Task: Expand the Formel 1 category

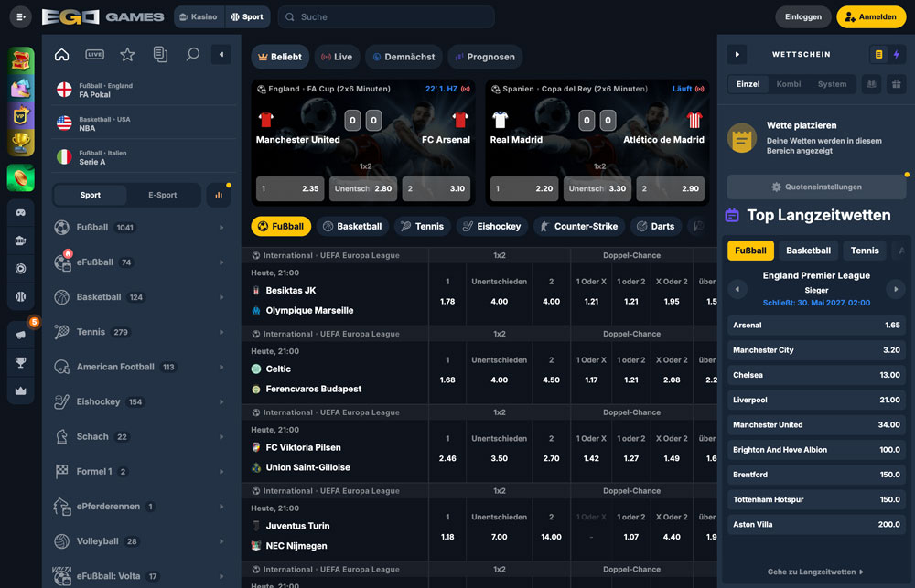Action: click(140, 471)
